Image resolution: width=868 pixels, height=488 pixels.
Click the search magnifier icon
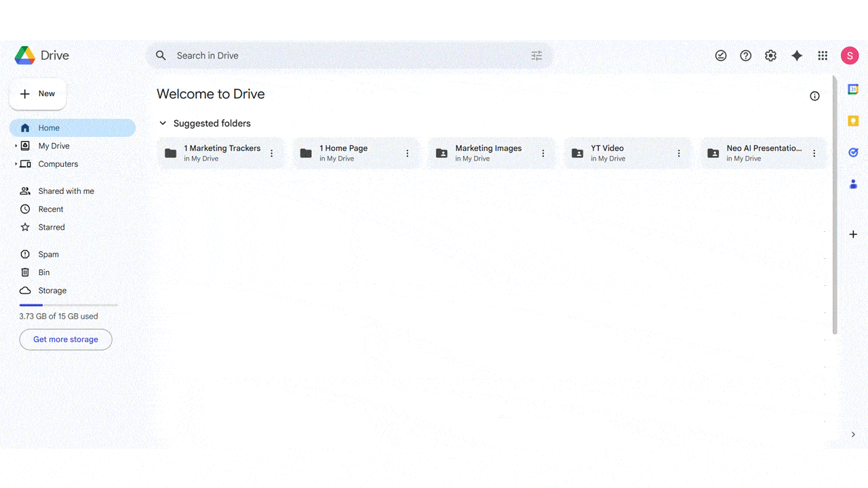coord(161,56)
